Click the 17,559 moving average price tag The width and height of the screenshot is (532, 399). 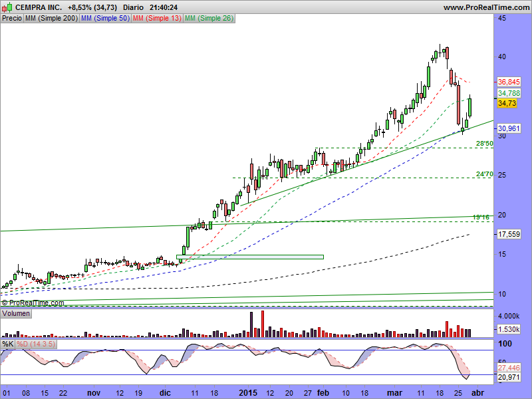tap(509, 234)
